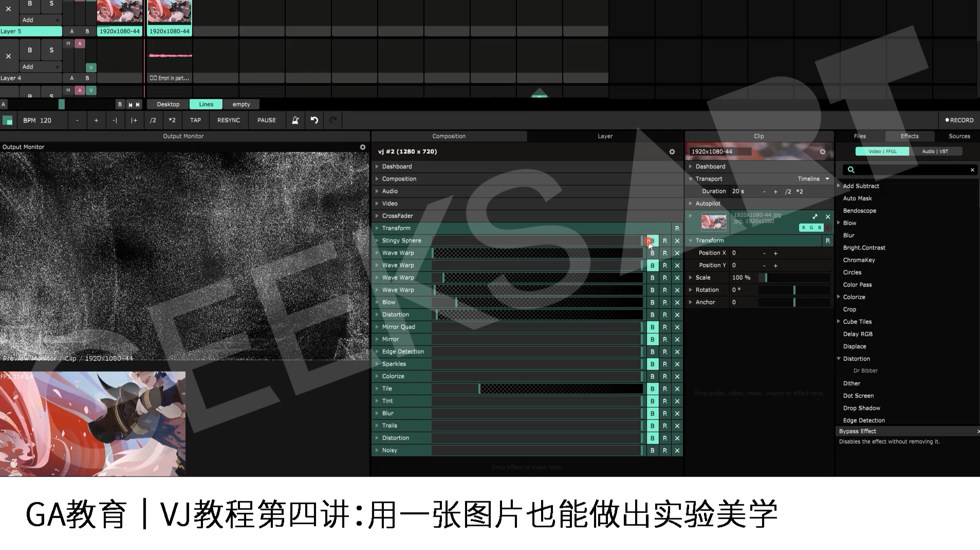Bypass the Stingy Sphere effect

(653, 241)
